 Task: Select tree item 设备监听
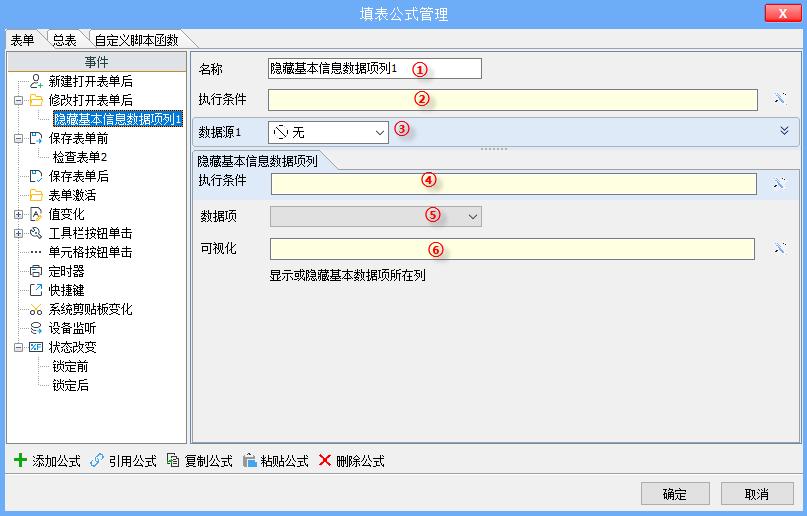coord(72,328)
